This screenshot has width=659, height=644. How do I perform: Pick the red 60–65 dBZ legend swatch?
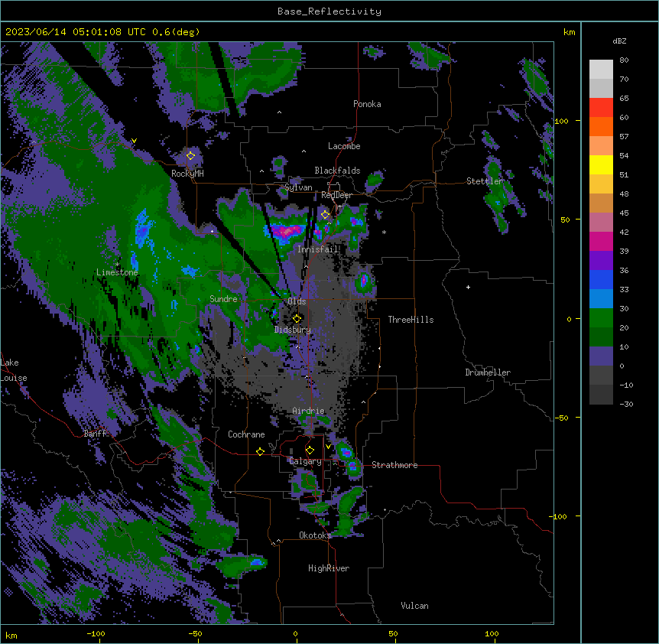pyautogui.click(x=601, y=107)
